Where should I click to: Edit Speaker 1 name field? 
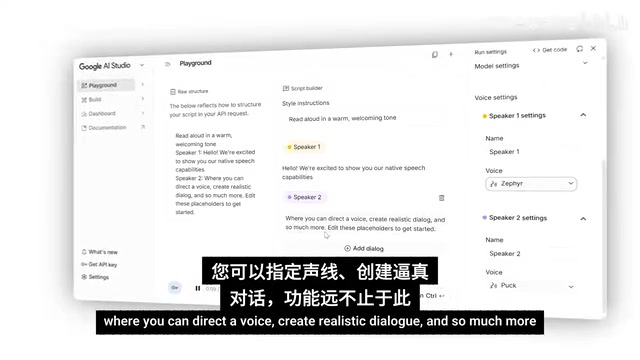point(531,151)
